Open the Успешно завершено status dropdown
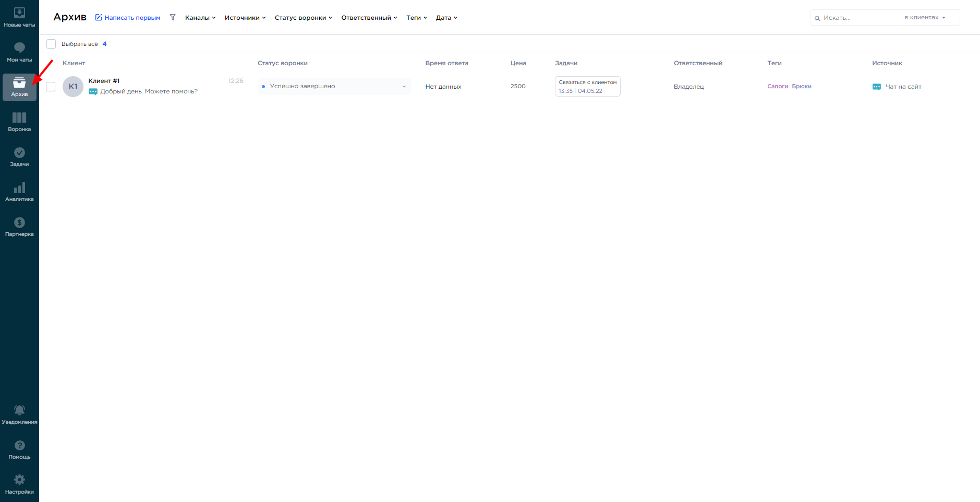 point(334,87)
